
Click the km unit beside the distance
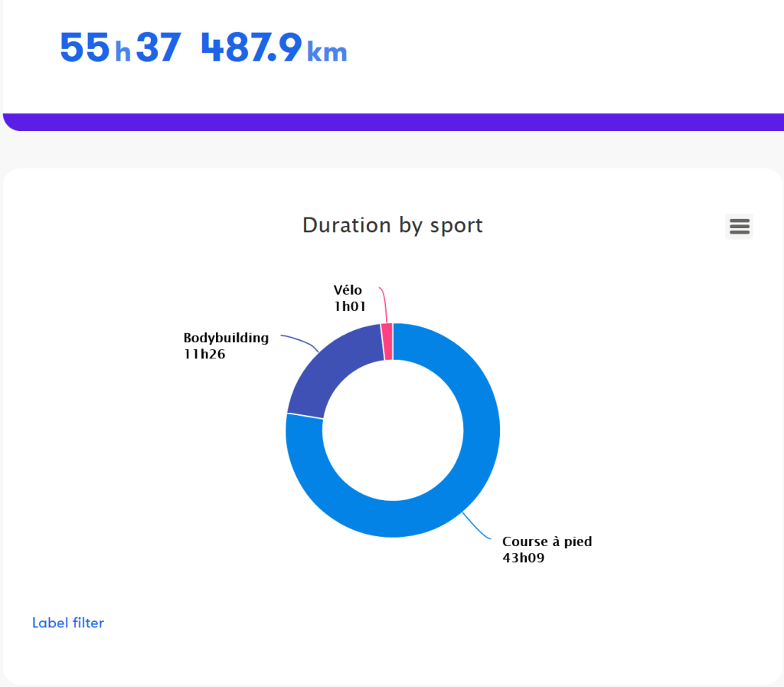pyautogui.click(x=327, y=52)
